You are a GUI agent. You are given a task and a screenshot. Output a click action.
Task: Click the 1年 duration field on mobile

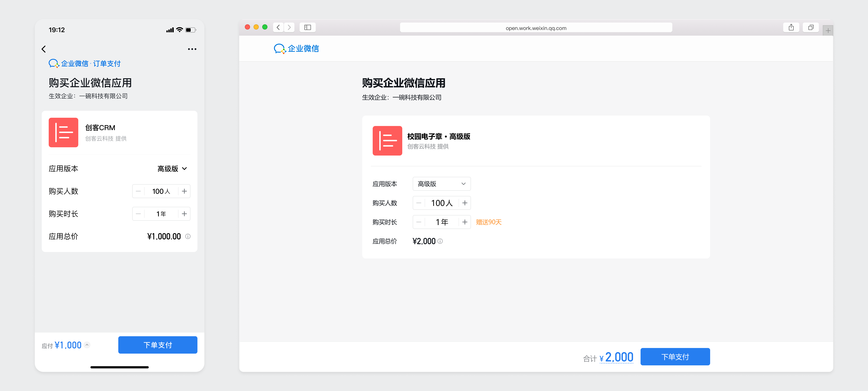click(161, 214)
